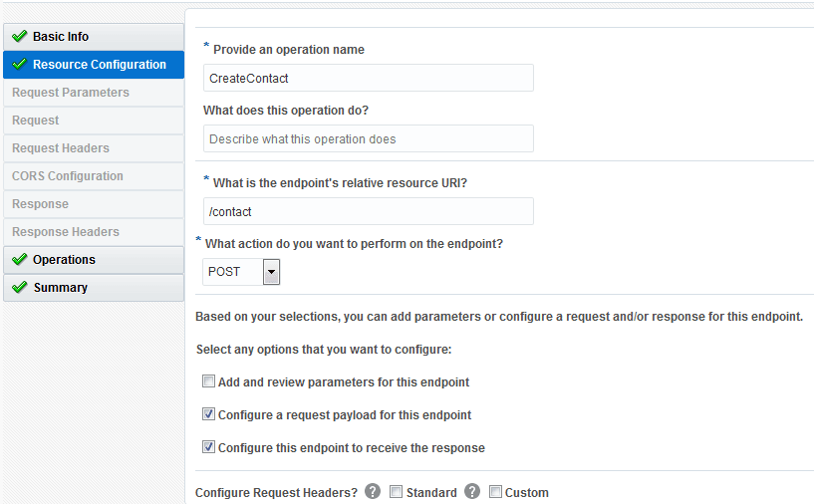The height and width of the screenshot is (504, 814).
Task: Select the Resource Configuration tab
Action: click(99, 65)
